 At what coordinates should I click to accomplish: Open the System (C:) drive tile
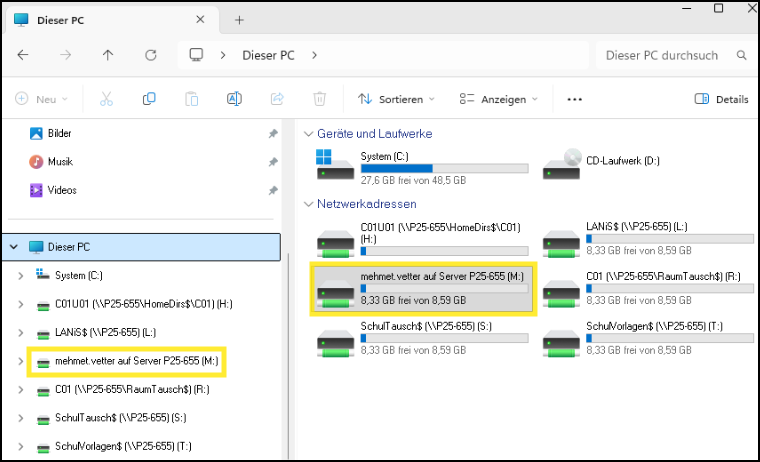420,168
